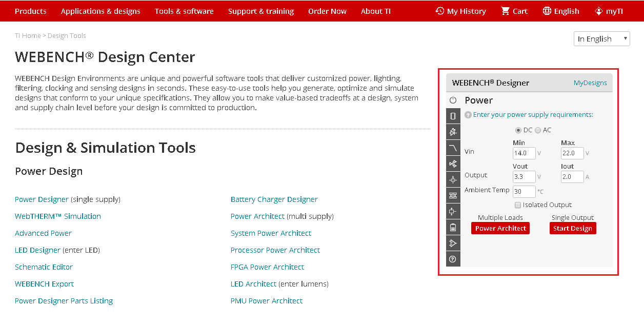Open Power Designer Parts Listing link

tap(64, 301)
